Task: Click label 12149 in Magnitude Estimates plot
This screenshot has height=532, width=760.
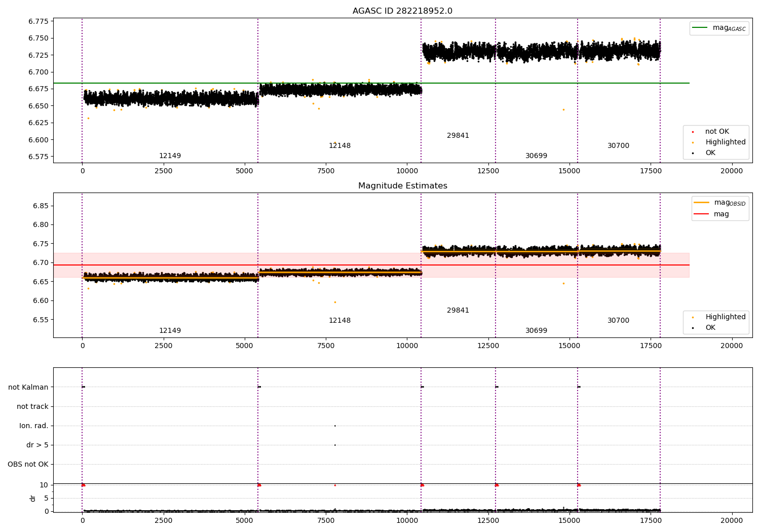Action: tap(170, 331)
